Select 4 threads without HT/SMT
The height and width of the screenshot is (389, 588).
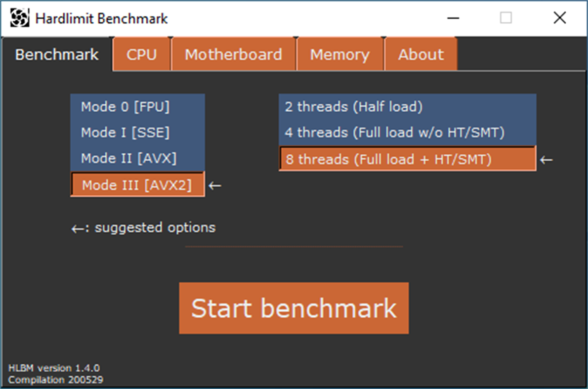394,132
